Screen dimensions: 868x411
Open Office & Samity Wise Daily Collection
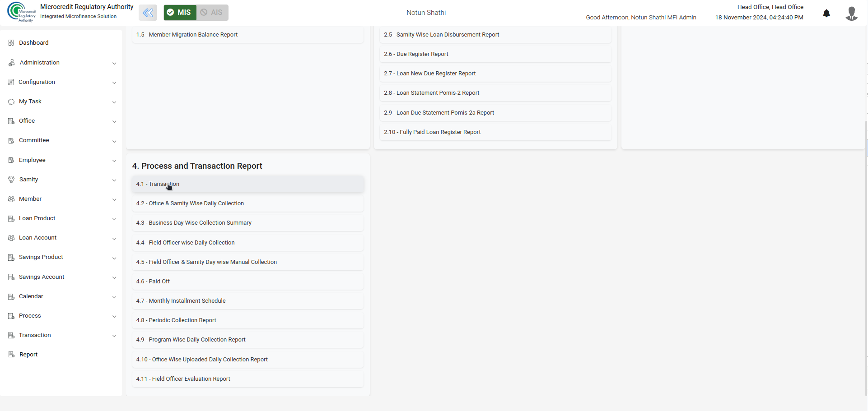pyautogui.click(x=247, y=203)
